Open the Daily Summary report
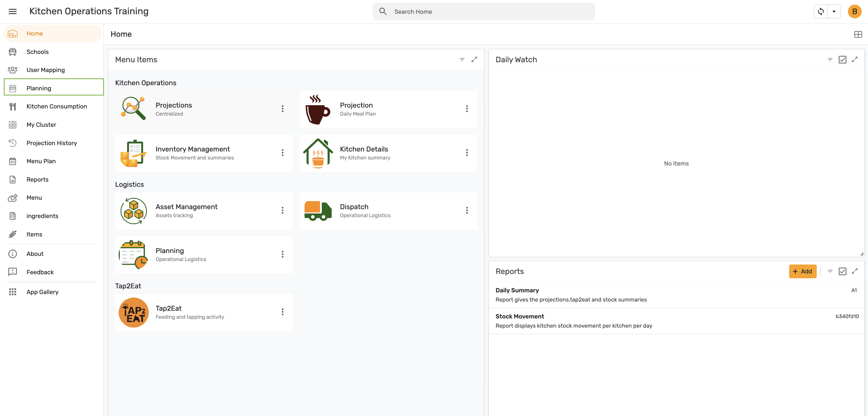 [676, 295]
